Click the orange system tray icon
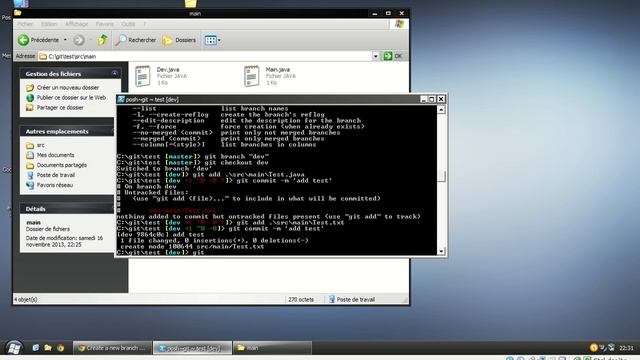640x360 pixels. [593, 348]
